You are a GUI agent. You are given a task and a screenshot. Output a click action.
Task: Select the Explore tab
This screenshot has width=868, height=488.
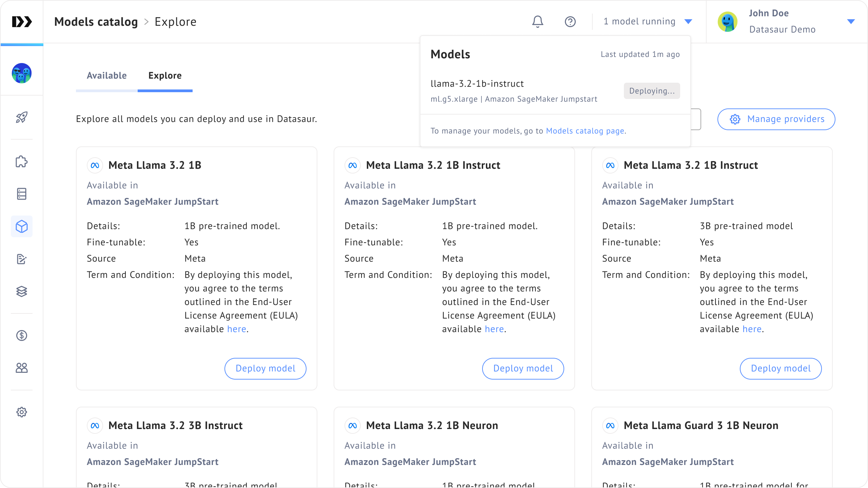[165, 76]
